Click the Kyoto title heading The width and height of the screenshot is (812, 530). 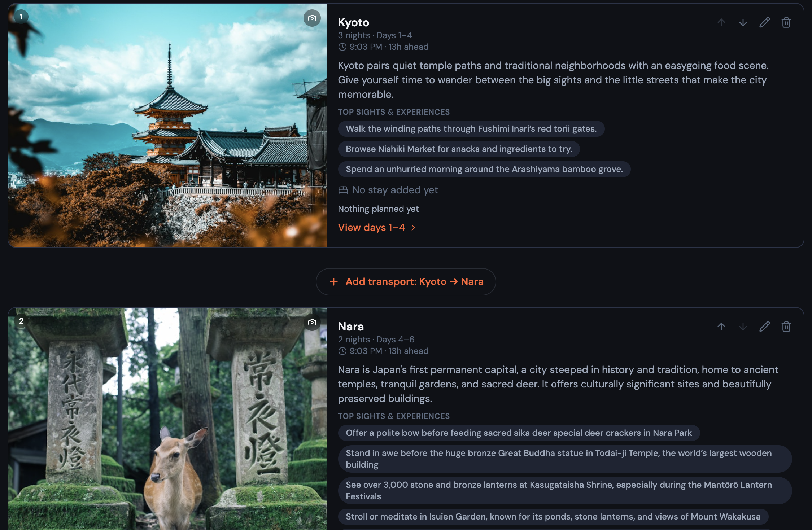[x=354, y=22]
